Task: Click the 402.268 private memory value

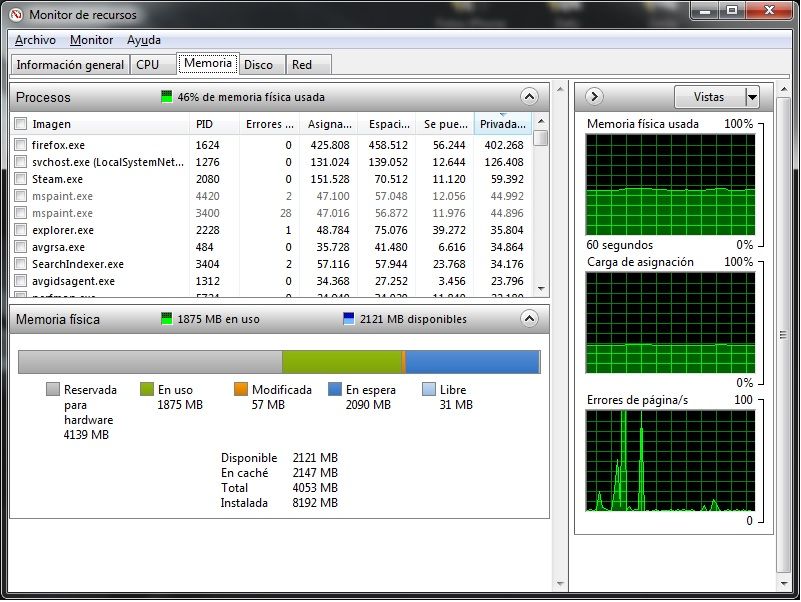Action: pos(504,145)
